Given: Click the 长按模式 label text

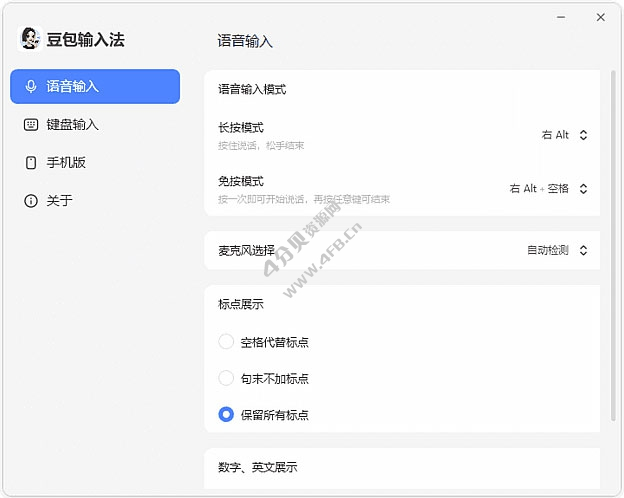Looking at the screenshot, I should click(x=241, y=128).
